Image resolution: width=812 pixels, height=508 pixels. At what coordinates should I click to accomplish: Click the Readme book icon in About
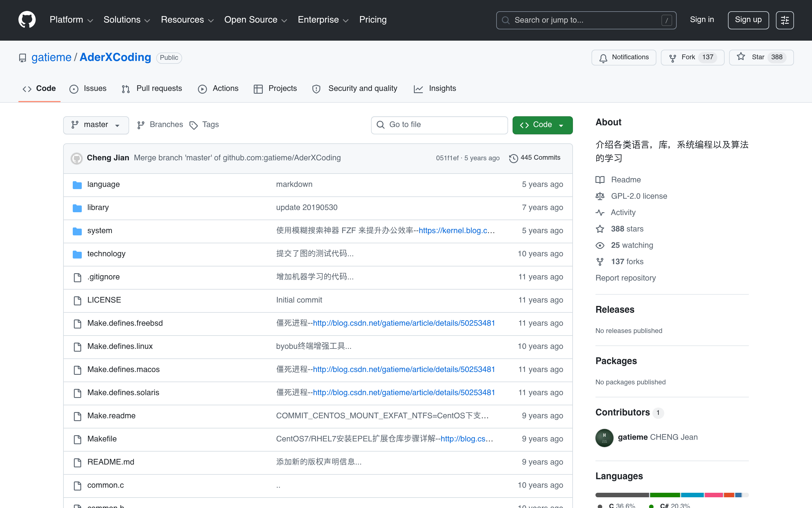tap(600, 180)
